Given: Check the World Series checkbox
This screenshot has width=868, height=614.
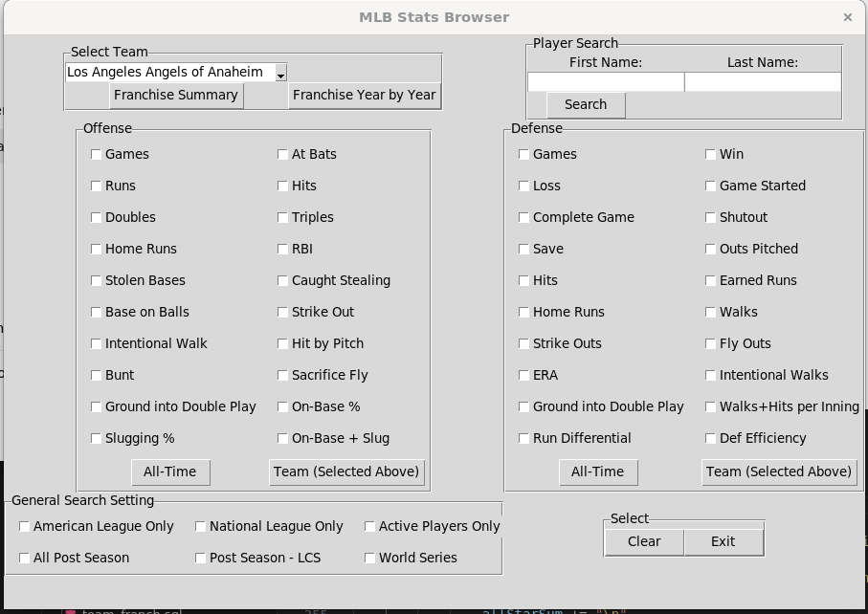Looking at the screenshot, I should [369, 558].
